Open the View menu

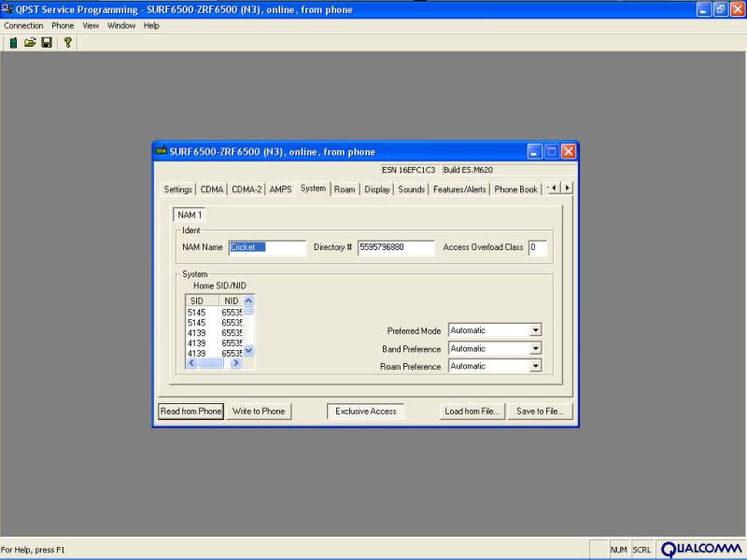(91, 26)
